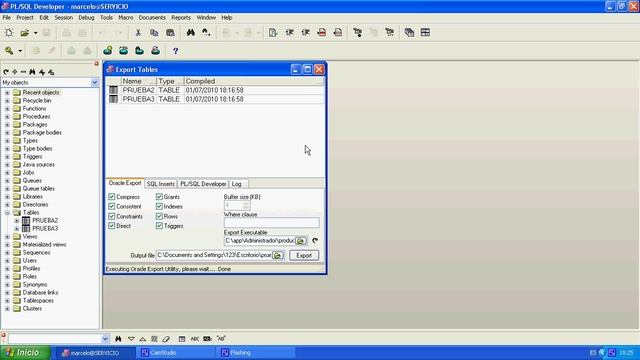Click the Paste clipboard icon

(x=170, y=33)
